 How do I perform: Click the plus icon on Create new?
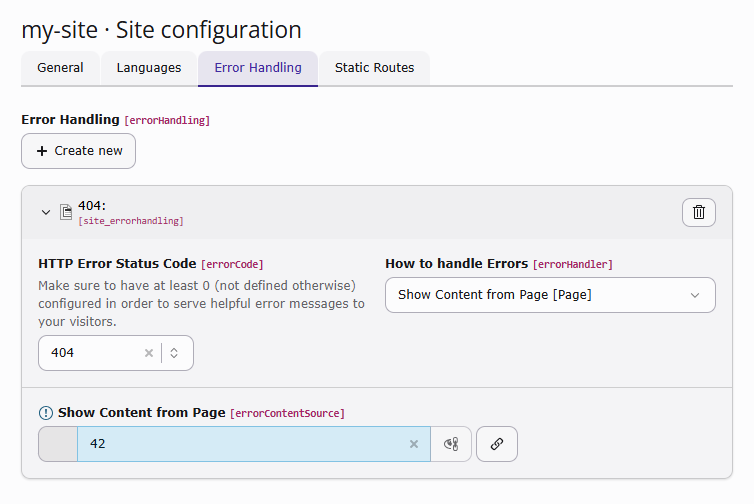pos(42,151)
